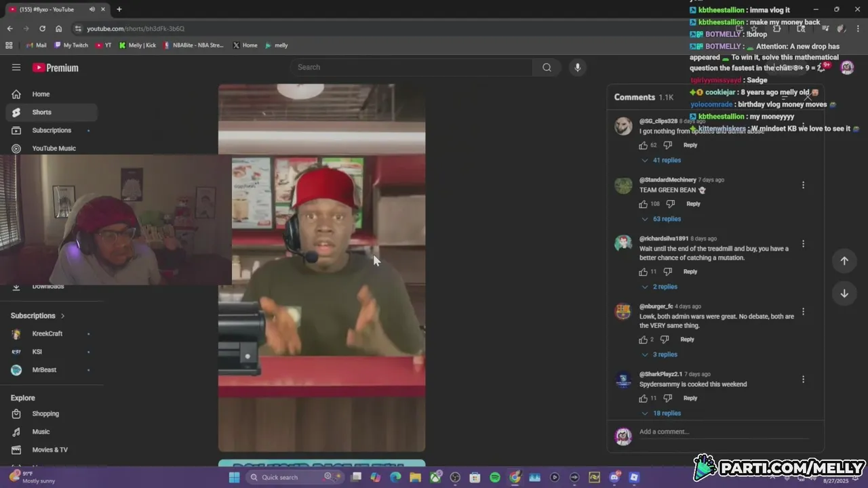Open Shorts in the sidebar
The height and width of the screenshot is (488, 868).
52,112
